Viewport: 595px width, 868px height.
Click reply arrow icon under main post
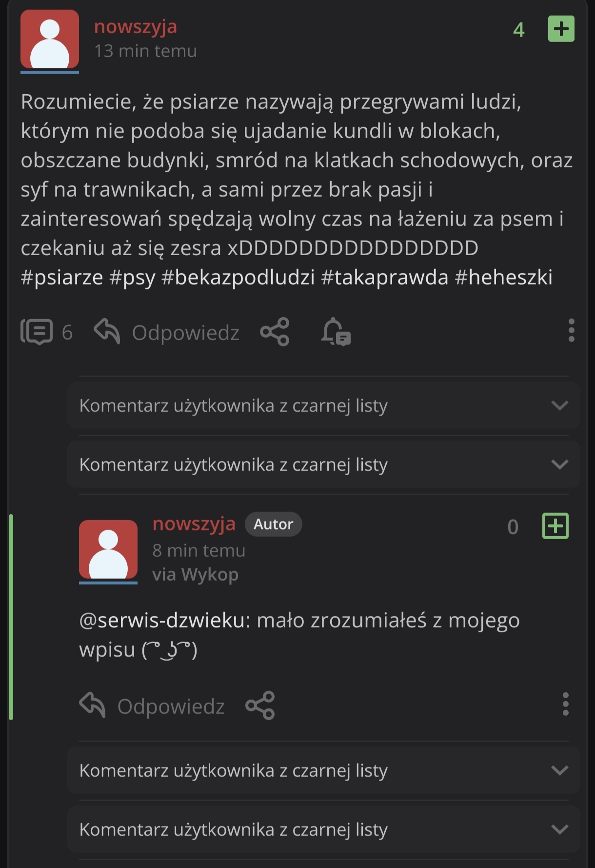pos(107,331)
